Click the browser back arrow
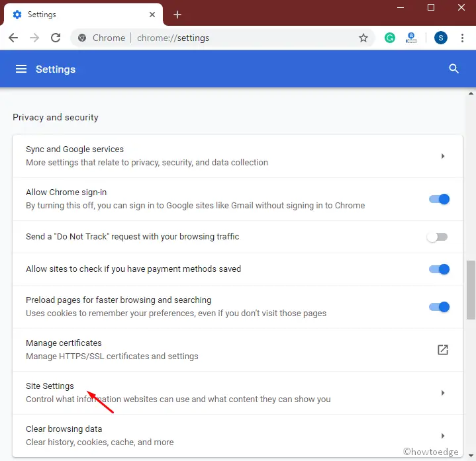 click(x=13, y=38)
